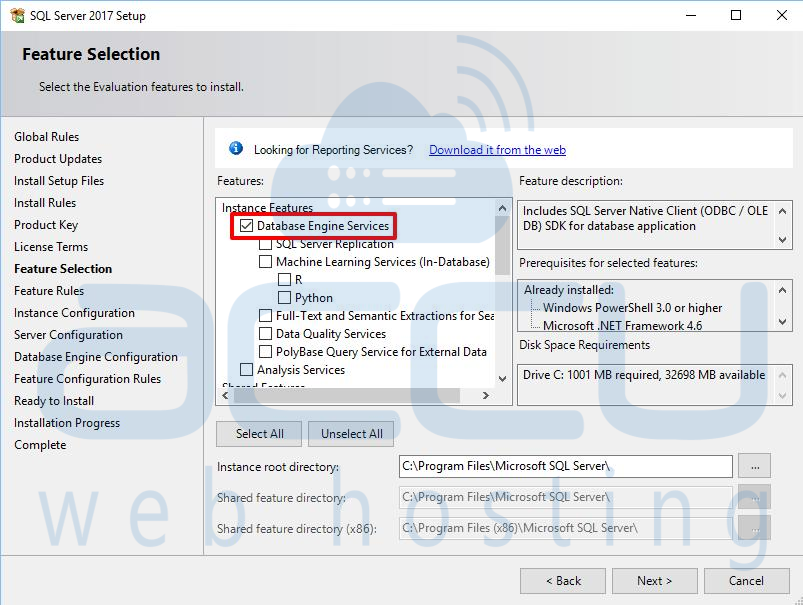Click the blue info icon near Reporting Services
Image resolution: width=803 pixels, height=605 pixels.
tap(237, 147)
